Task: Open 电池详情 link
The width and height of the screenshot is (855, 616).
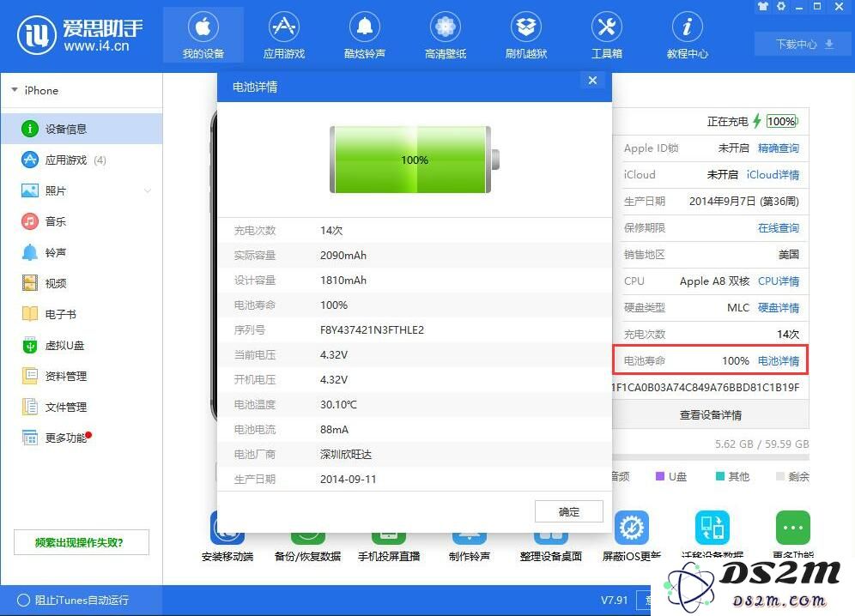Action: tap(778, 361)
